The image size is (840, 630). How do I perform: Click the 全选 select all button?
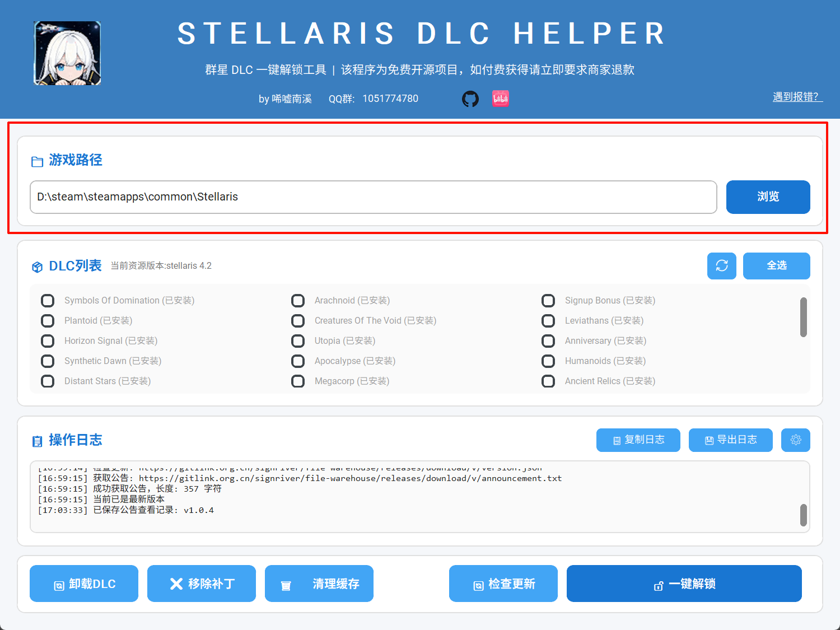coord(777,265)
